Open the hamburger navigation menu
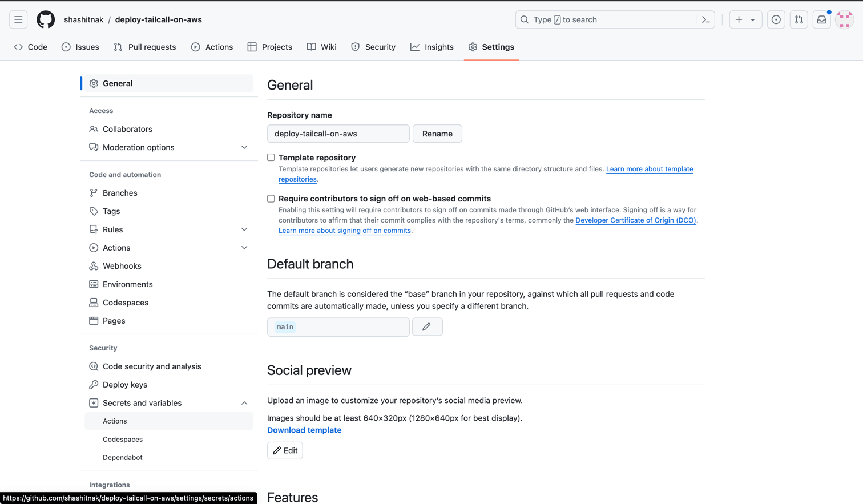This screenshot has width=863, height=504. pyautogui.click(x=18, y=19)
